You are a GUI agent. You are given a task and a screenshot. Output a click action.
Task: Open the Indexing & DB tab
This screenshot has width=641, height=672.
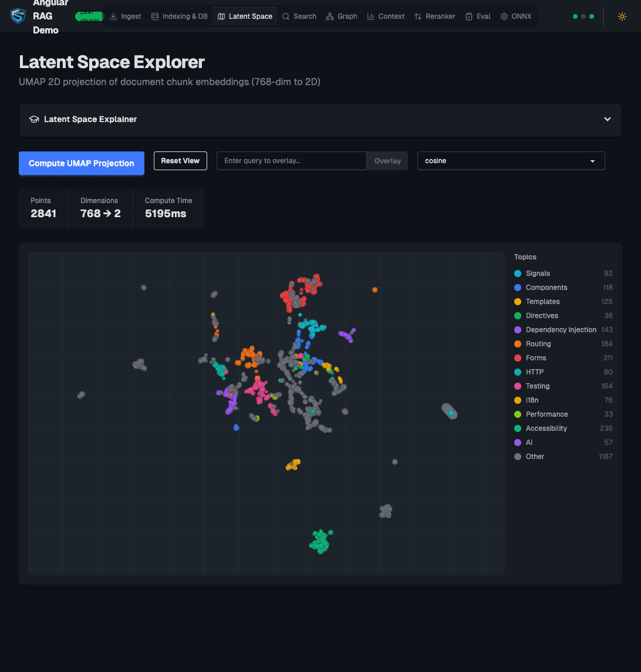pyautogui.click(x=179, y=16)
